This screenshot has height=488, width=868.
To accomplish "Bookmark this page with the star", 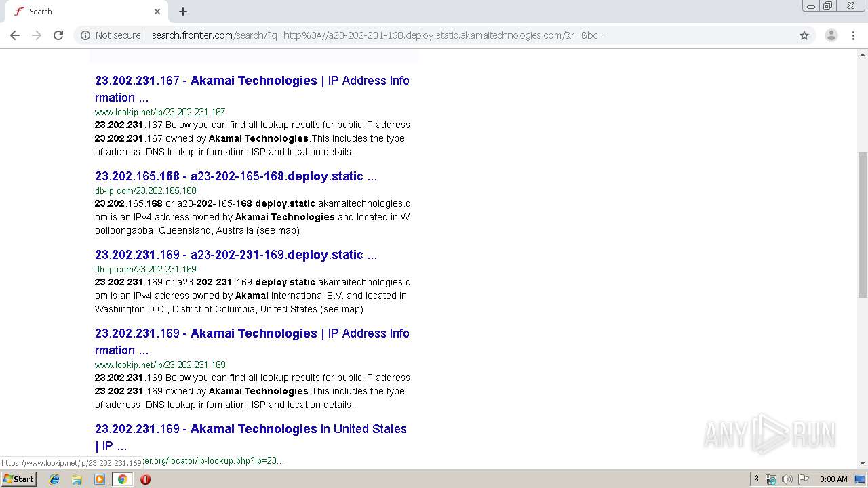I will pyautogui.click(x=804, y=35).
